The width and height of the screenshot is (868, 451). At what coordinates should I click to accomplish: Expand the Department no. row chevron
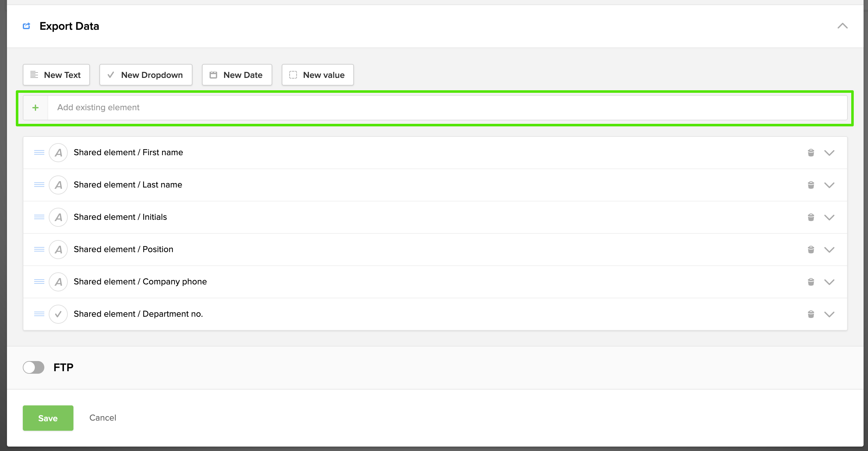(829, 314)
